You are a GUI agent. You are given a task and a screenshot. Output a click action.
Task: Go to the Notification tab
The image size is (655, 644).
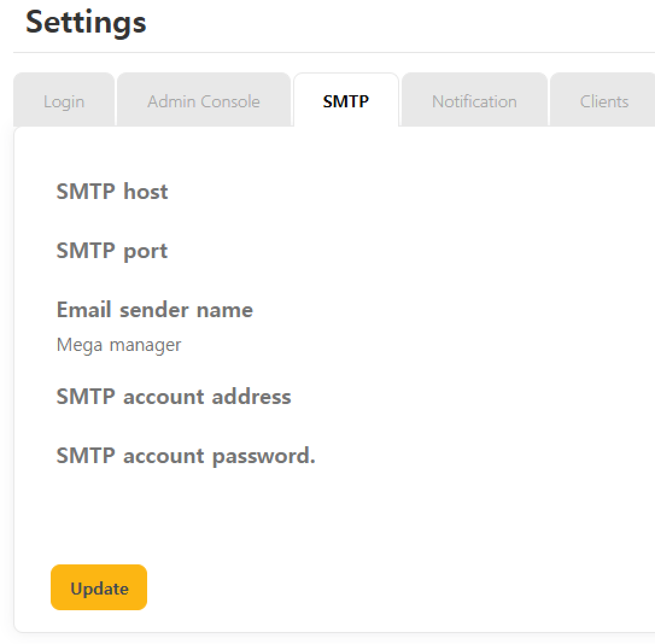coord(474,101)
